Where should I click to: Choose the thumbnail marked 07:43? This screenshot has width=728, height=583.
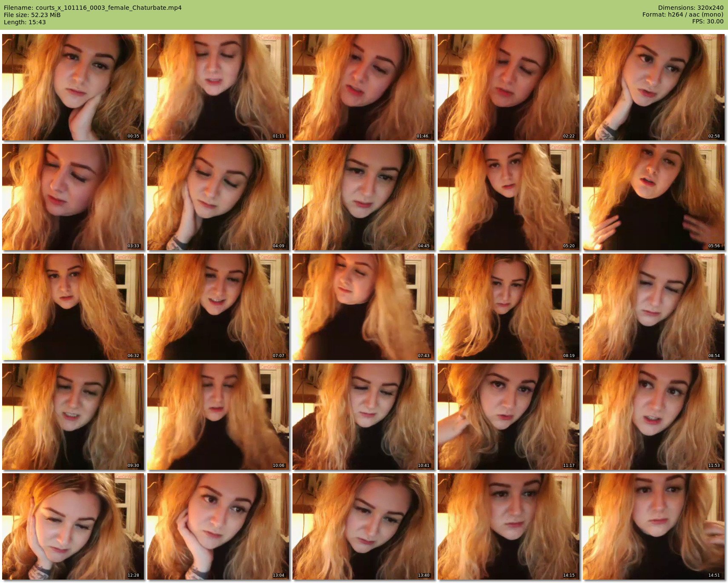tap(364, 307)
